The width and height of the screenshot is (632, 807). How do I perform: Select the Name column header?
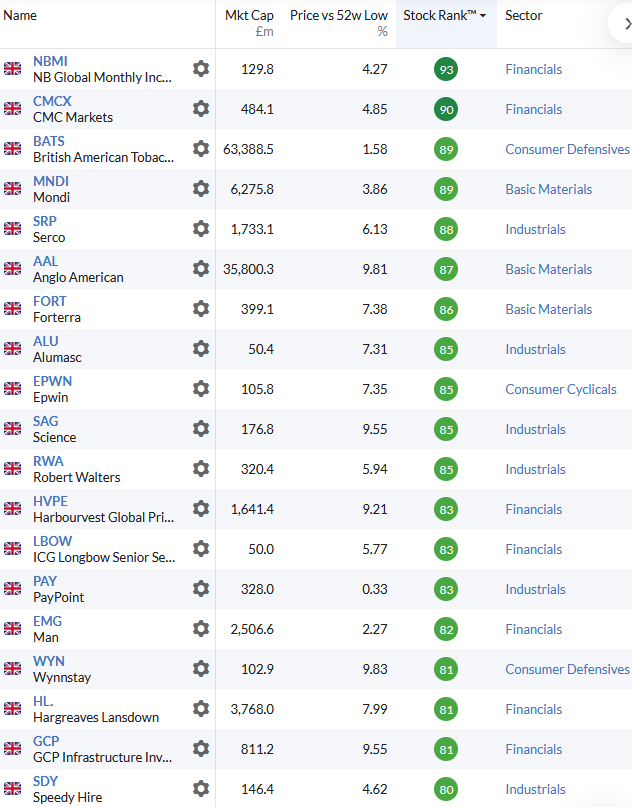20,15
